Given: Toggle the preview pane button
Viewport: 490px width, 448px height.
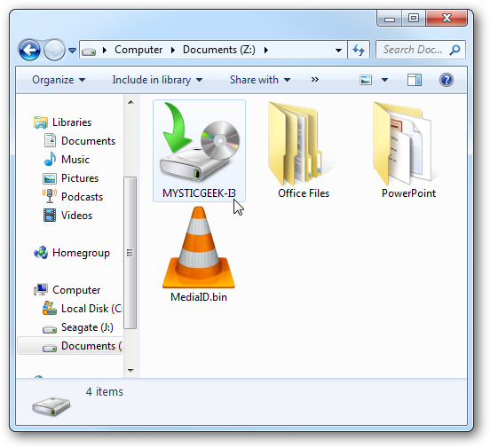Looking at the screenshot, I should (x=415, y=80).
